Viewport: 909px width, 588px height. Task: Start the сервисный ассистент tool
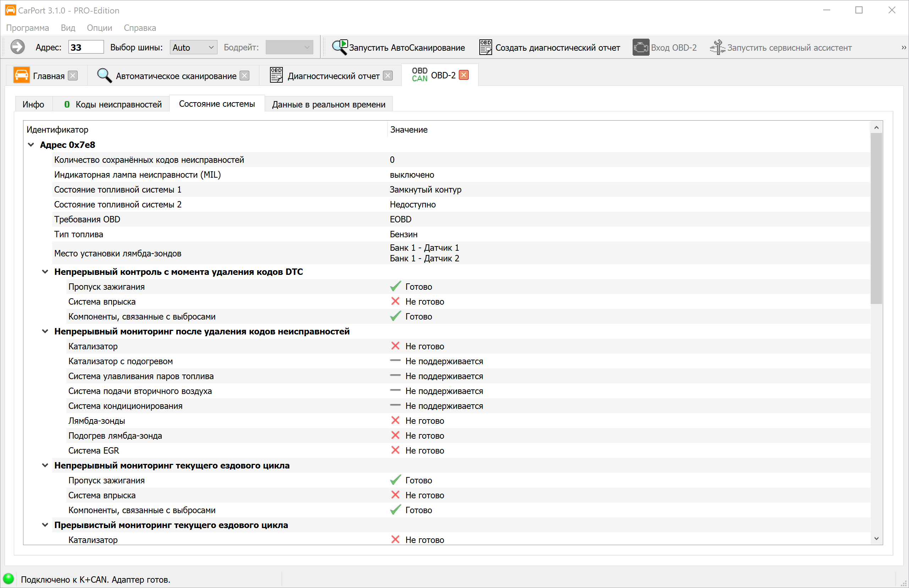click(x=781, y=48)
